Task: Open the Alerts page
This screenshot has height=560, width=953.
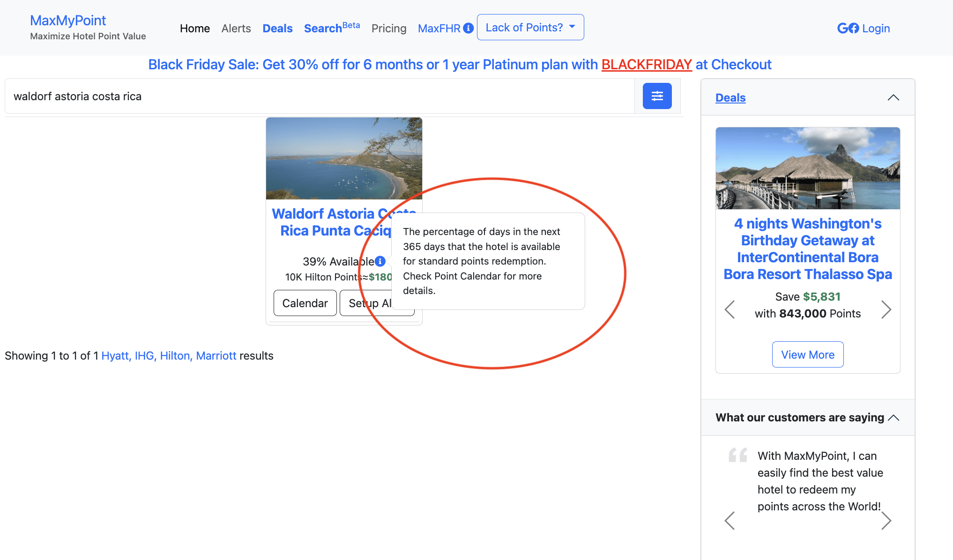Action: coord(236,29)
